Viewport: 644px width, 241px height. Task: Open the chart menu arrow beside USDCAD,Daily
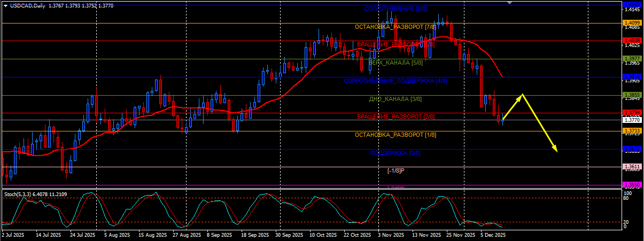click(5, 5)
